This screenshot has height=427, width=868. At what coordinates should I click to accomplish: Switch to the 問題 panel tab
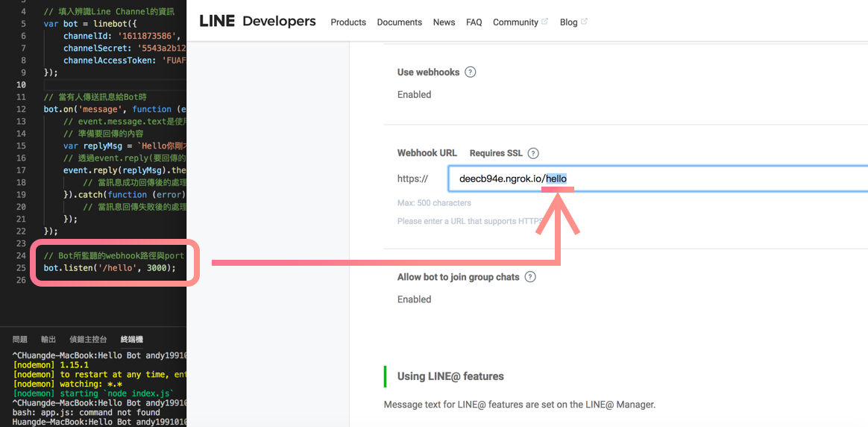coord(20,339)
